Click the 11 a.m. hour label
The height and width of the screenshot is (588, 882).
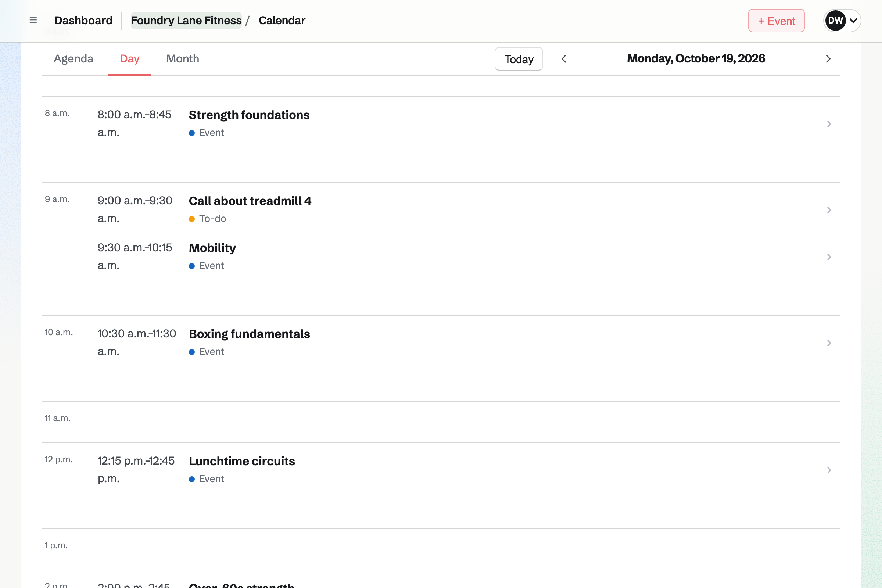pyautogui.click(x=57, y=418)
